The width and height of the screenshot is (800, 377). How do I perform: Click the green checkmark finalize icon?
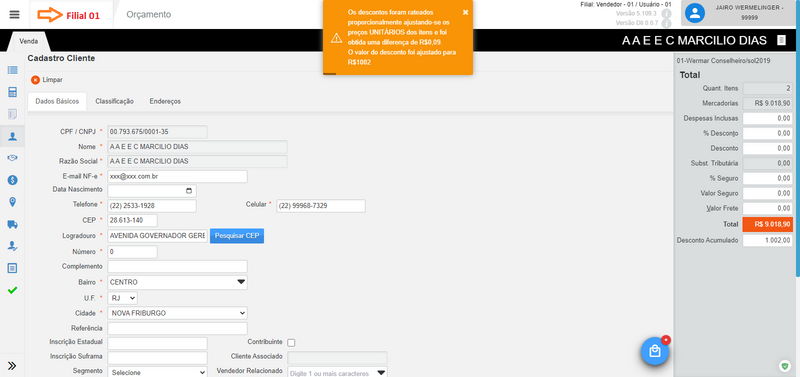click(13, 290)
